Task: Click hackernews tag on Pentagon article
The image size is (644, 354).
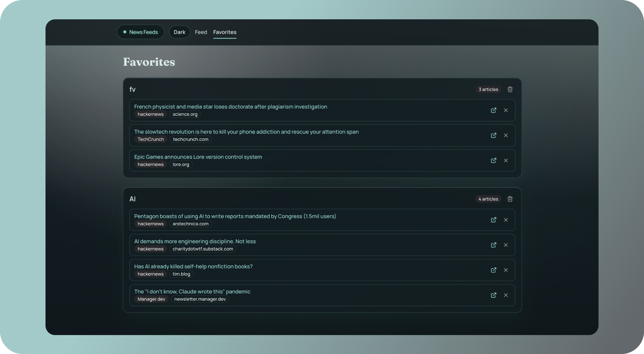Action: [x=151, y=224]
